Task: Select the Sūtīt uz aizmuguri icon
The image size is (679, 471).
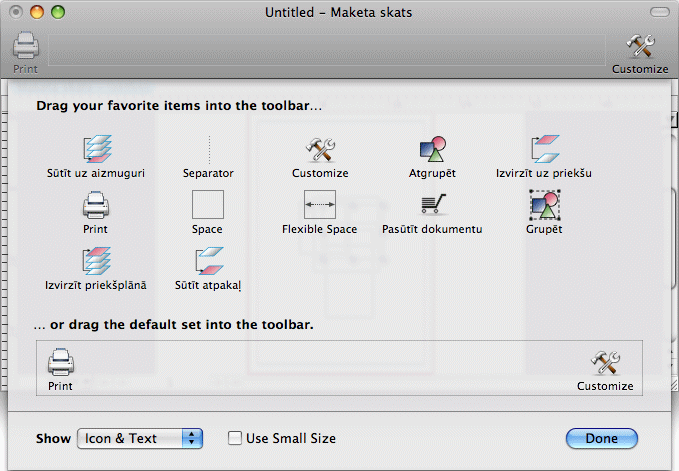Action: click(x=97, y=148)
